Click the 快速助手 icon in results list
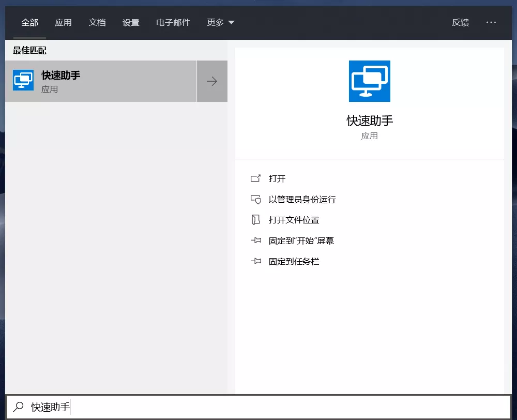The width and height of the screenshot is (517, 420). click(23, 80)
